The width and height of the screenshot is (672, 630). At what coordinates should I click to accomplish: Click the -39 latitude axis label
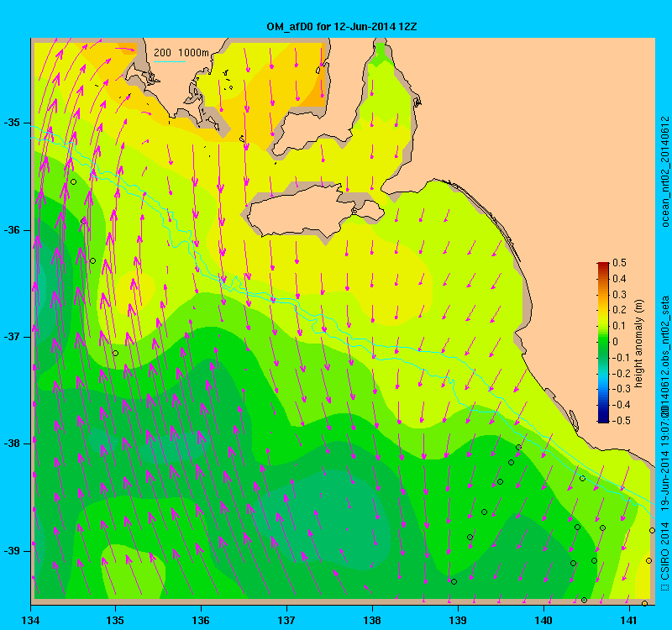click(12, 551)
